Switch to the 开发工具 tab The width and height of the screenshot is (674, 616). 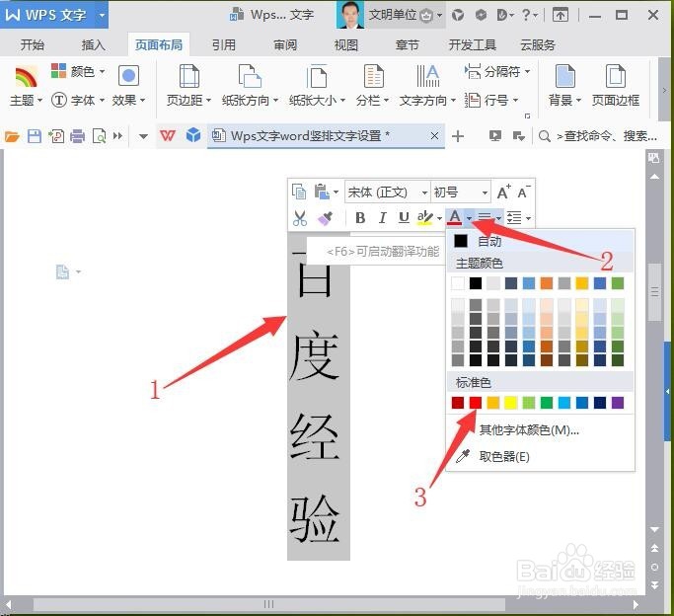[472, 44]
